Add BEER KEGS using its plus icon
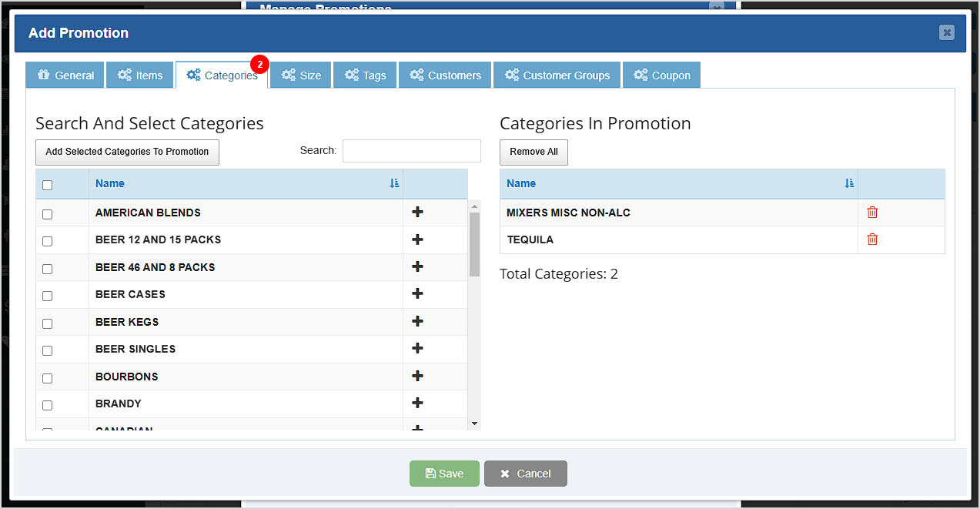Viewport: 980px width, 509px height. pos(416,320)
